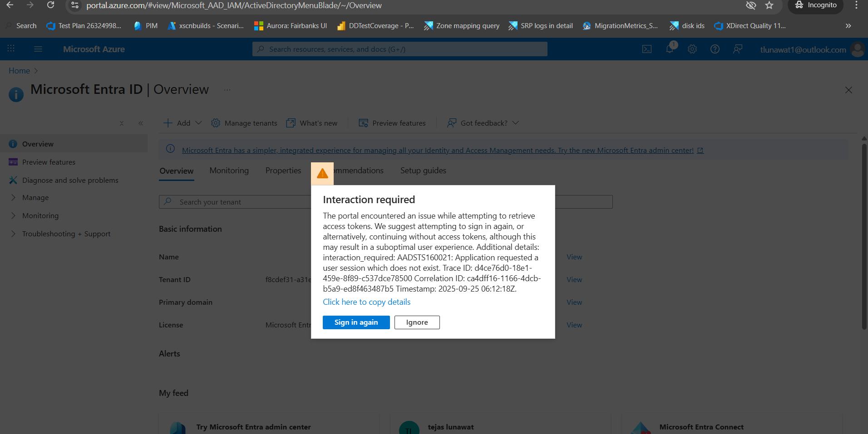
Task: Click the info icon in the banner
Action: pos(170,149)
